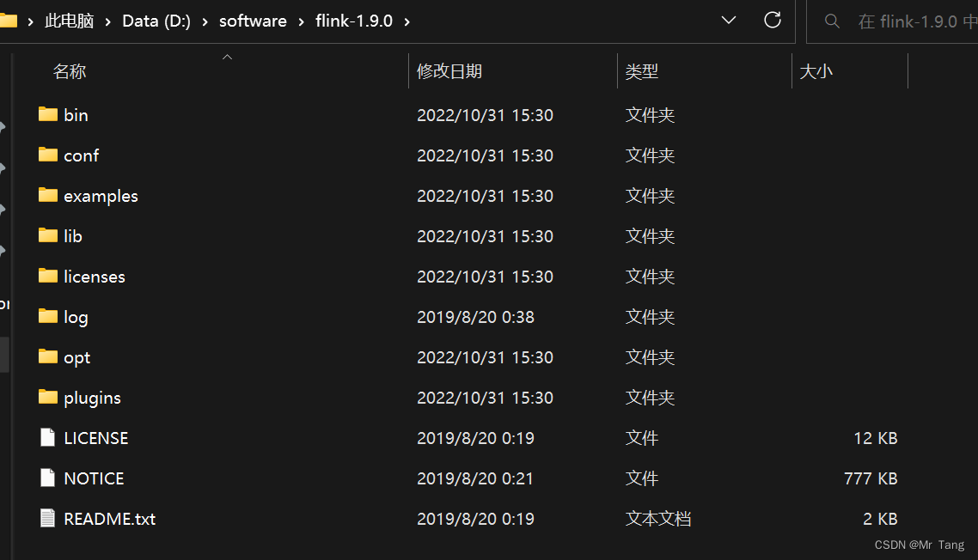This screenshot has width=978, height=560.
Task: Navigate to Data (D:) in breadcrumb
Action: pos(156,21)
